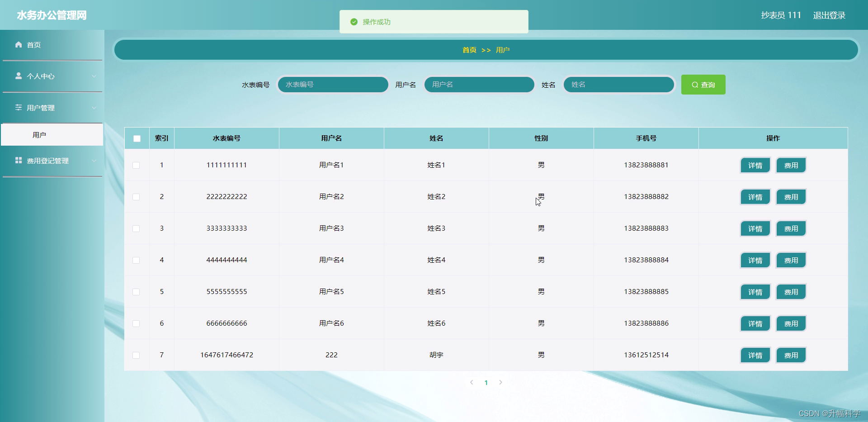Click the next page arrow in pagination
The width and height of the screenshot is (868, 422).
point(500,382)
